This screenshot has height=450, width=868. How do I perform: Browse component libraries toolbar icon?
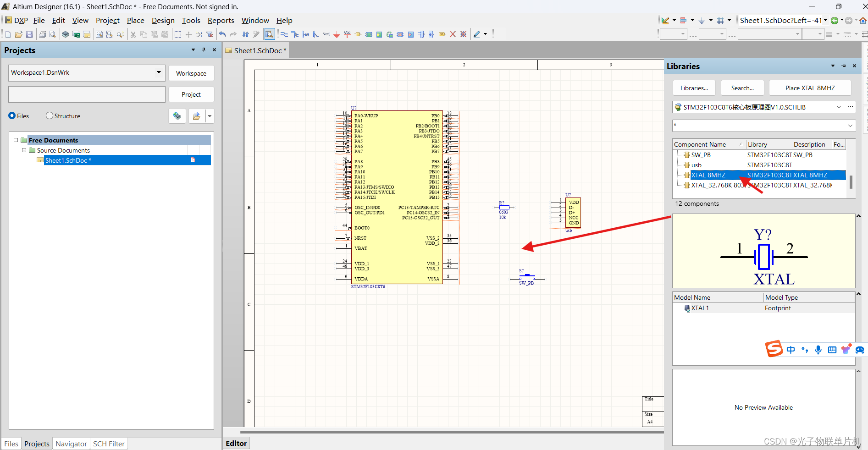pos(269,34)
